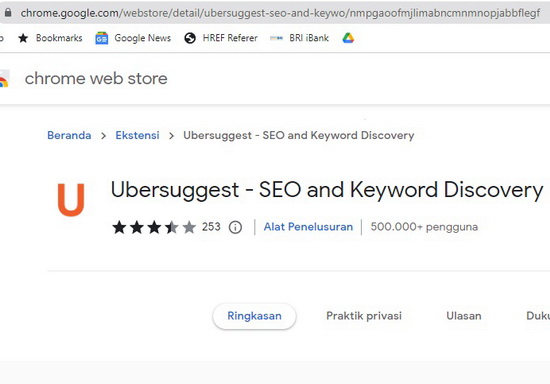Open the HREF Referer bookmark
The image size is (550, 384).
(221, 38)
